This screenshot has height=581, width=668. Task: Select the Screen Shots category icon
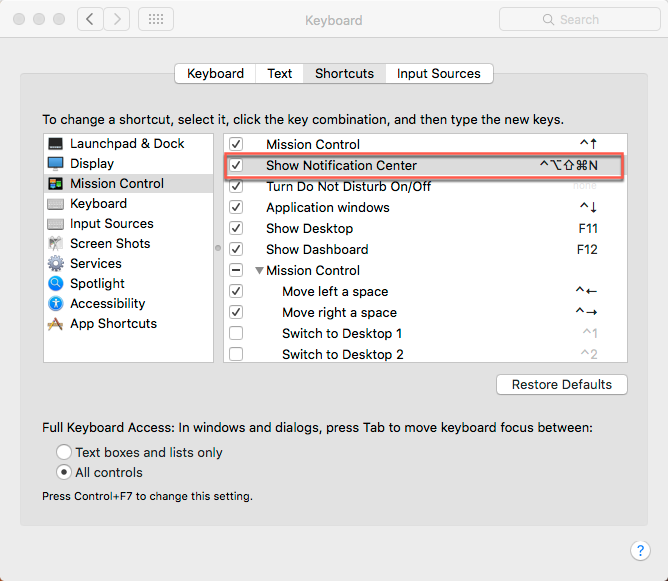click(55, 244)
